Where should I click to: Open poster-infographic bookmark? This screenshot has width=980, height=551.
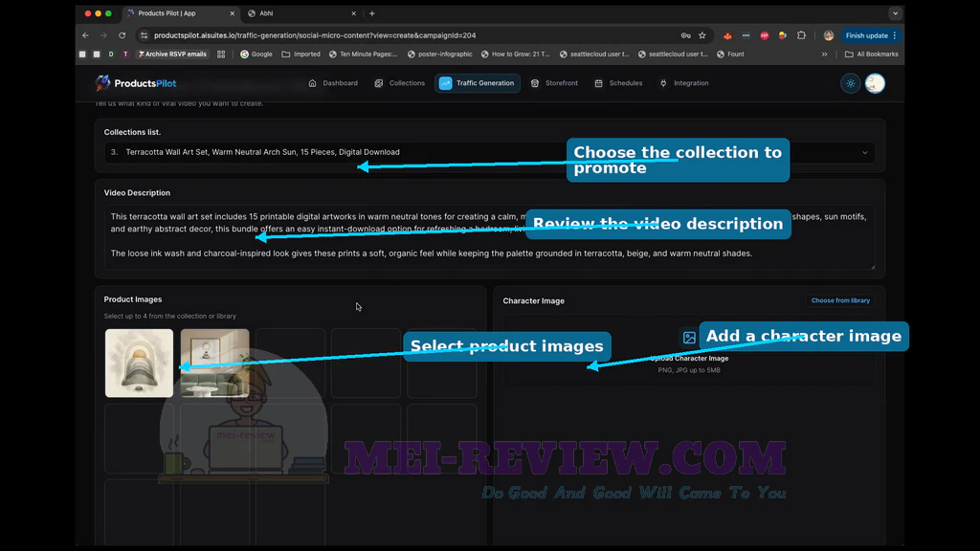(440, 55)
